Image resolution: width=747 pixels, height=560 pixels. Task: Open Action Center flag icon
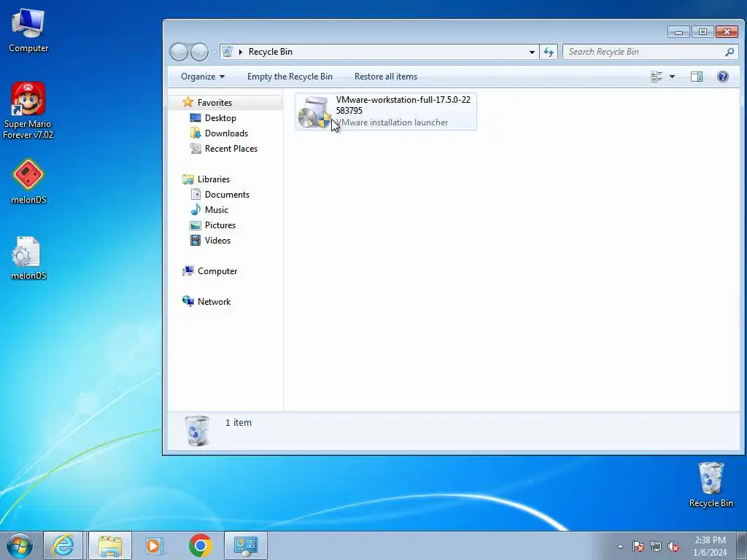tap(638, 546)
